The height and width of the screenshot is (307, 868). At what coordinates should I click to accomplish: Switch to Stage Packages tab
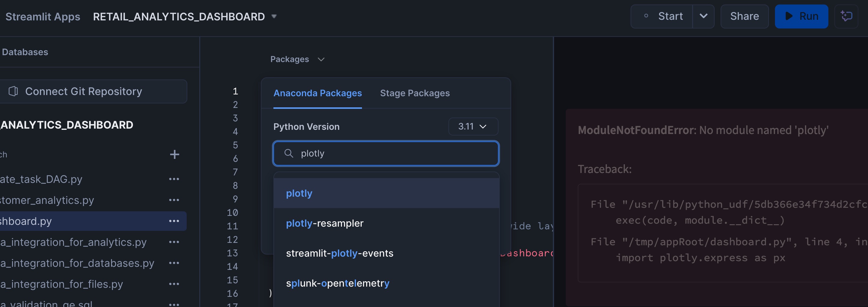point(414,93)
